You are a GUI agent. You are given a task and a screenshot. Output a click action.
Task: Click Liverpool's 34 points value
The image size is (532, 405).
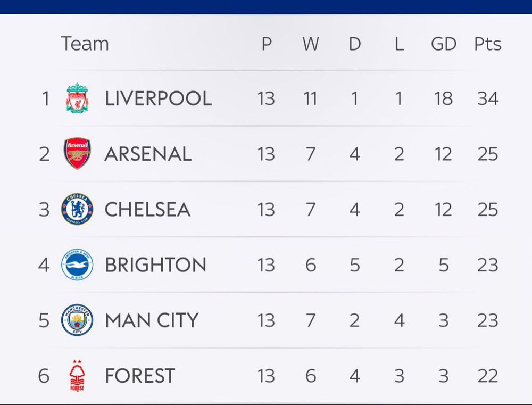pos(487,98)
